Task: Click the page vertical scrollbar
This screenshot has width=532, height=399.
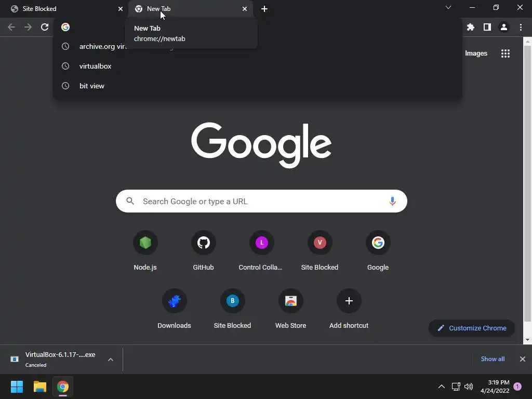Action: point(527,183)
